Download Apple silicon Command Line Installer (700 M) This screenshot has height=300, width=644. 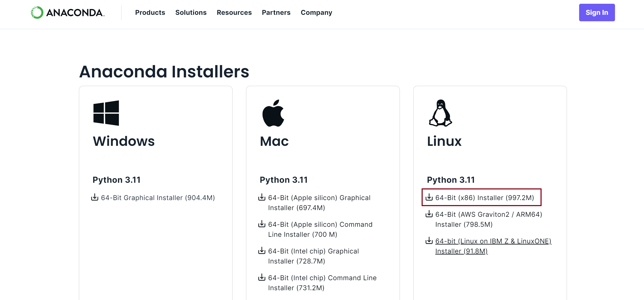(320, 229)
